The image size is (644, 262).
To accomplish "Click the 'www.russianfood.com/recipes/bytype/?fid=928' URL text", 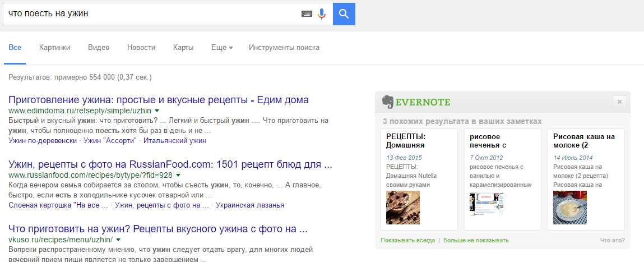I will coord(90,176).
